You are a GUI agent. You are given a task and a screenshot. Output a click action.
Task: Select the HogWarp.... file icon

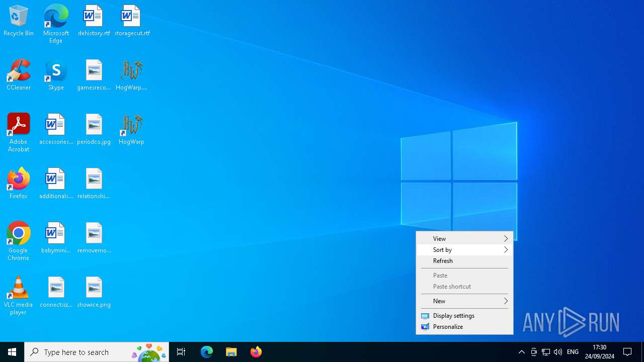131,75
